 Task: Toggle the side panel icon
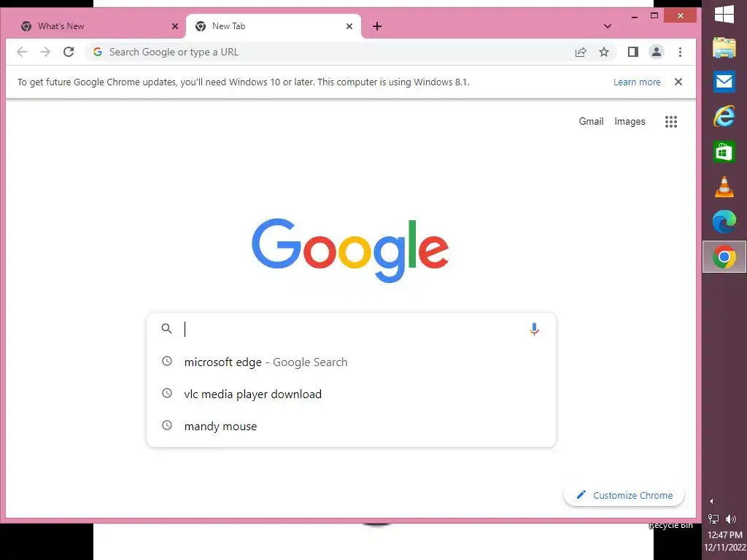tap(632, 52)
